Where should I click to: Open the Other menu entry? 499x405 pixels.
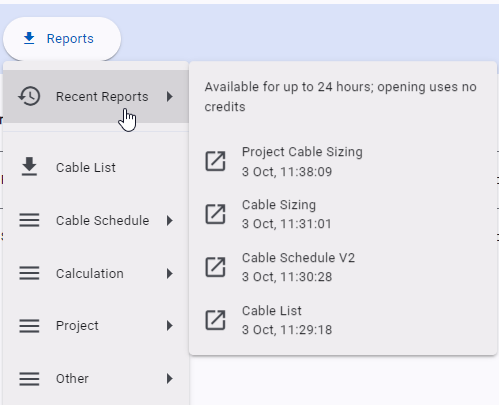(x=96, y=379)
